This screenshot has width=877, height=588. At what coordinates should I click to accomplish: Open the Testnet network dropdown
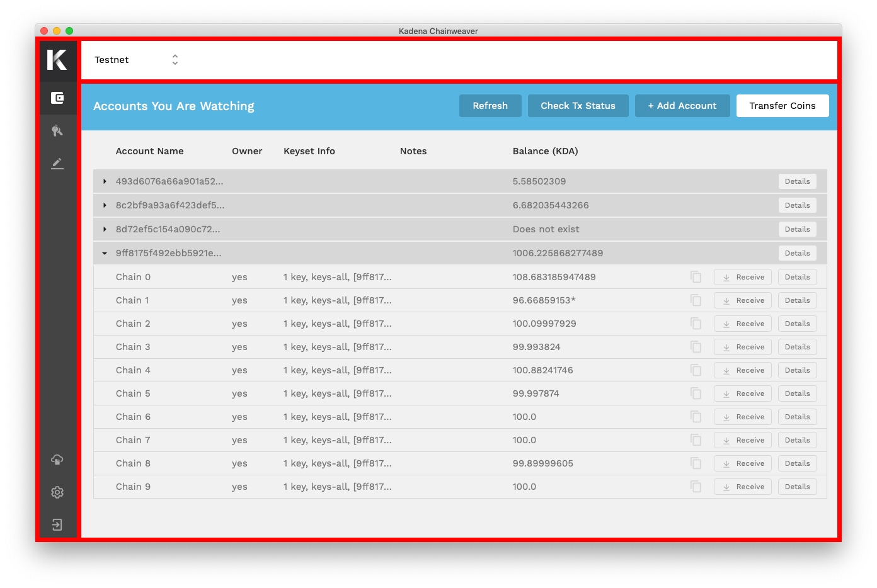pyautogui.click(x=136, y=60)
